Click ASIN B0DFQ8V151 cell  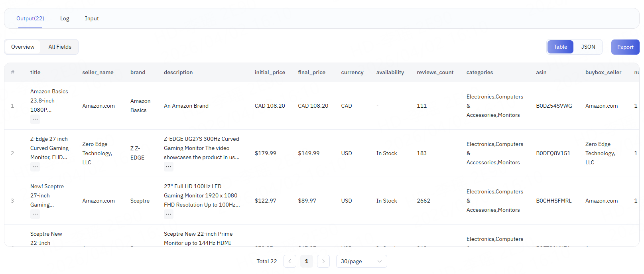553,153
